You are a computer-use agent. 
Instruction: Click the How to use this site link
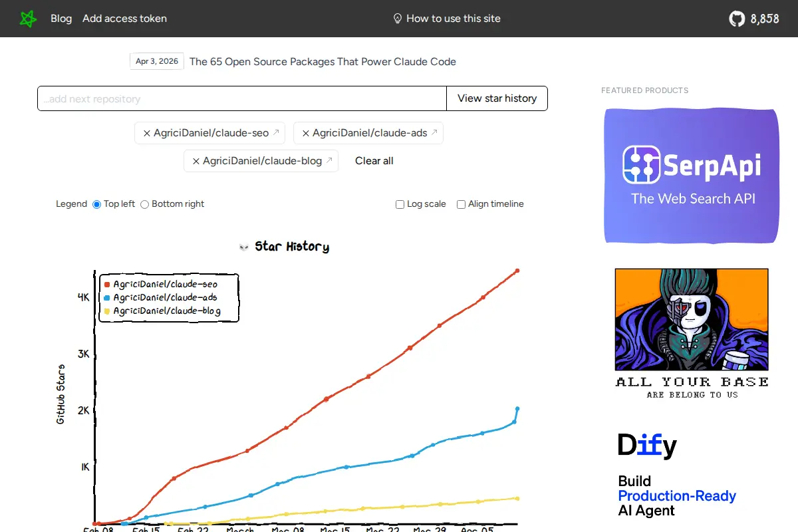point(454,19)
